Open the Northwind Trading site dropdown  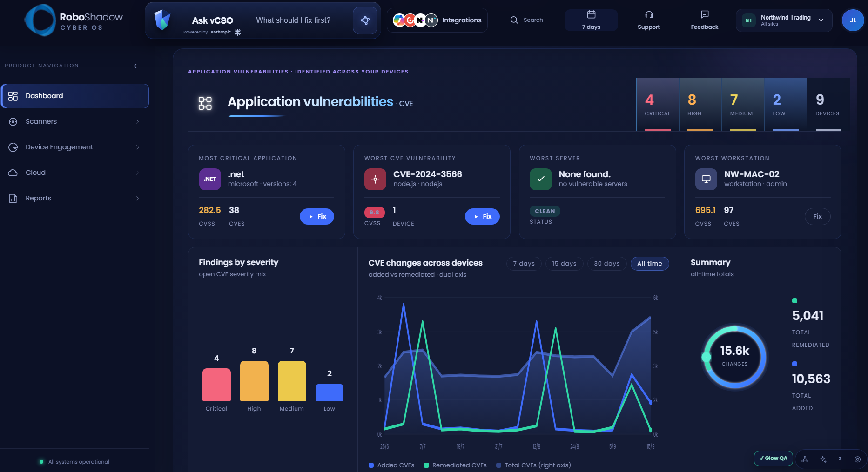point(784,20)
